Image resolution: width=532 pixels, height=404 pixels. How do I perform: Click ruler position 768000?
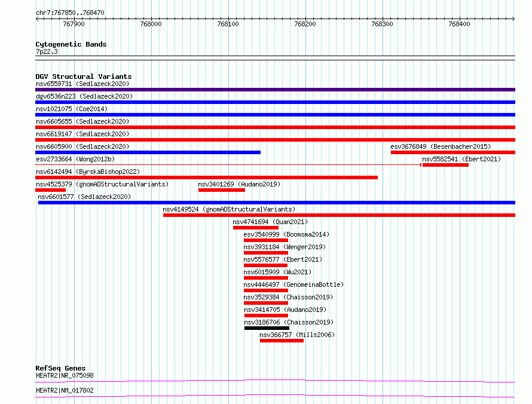(151, 24)
